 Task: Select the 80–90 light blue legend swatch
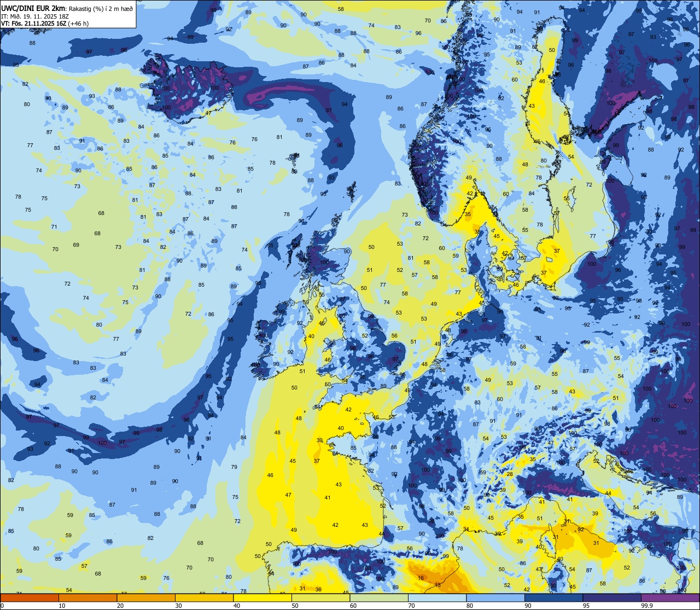495,597
